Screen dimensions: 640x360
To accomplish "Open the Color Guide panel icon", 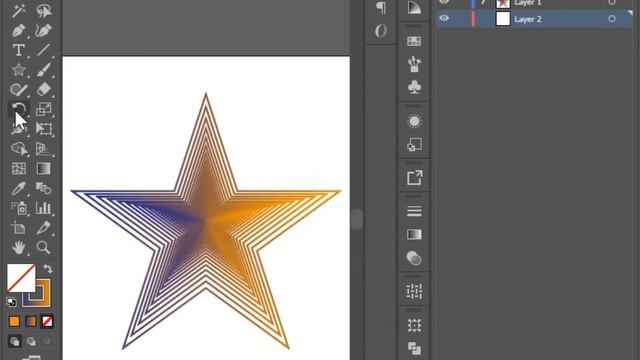I will coord(414,8).
